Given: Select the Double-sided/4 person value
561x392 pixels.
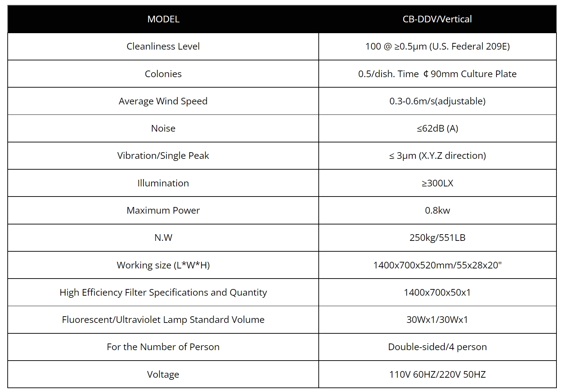Looking at the screenshot, I should click(437, 347).
